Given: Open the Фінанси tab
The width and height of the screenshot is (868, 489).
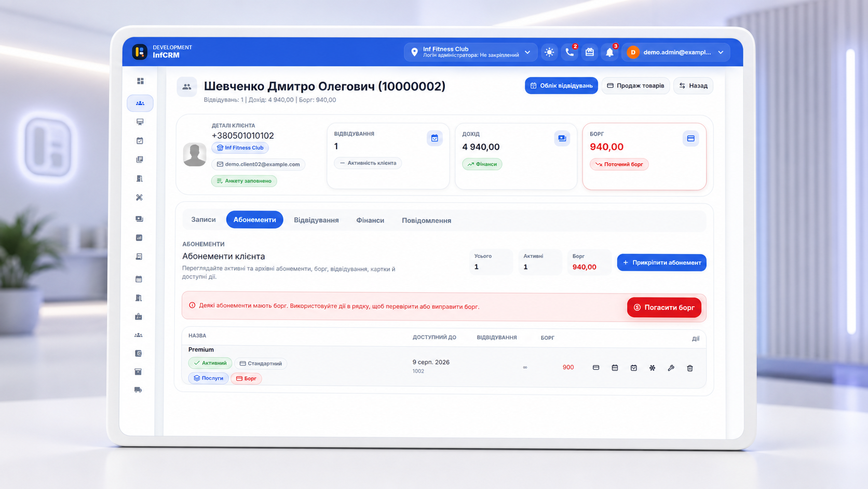Looking at the screenshot, I should click(x=370, y=220).
